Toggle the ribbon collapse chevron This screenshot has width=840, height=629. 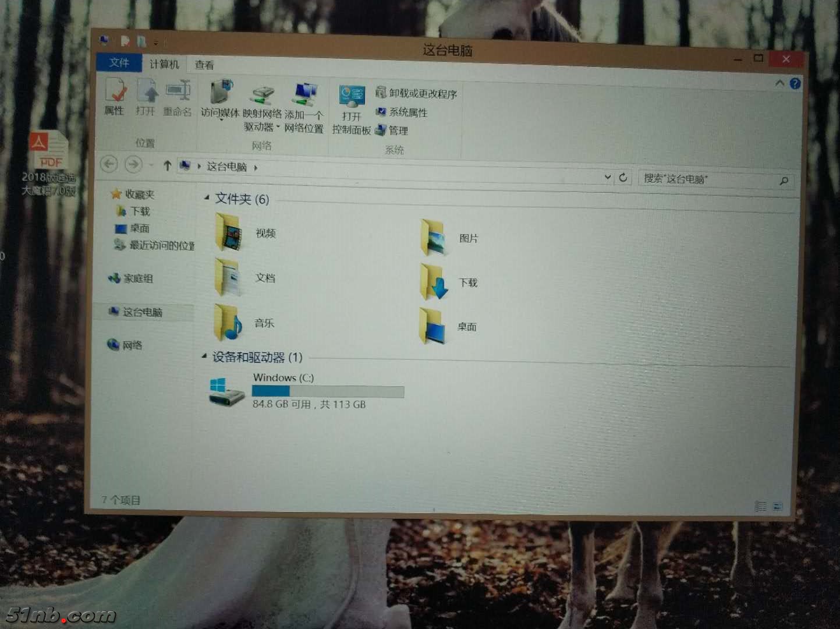(779, 83)
